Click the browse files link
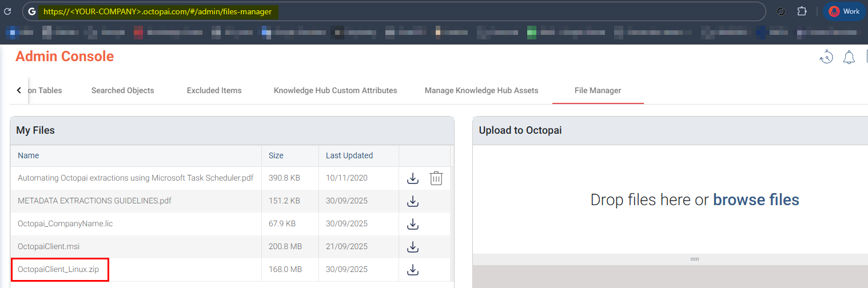 tap(756, 200)
